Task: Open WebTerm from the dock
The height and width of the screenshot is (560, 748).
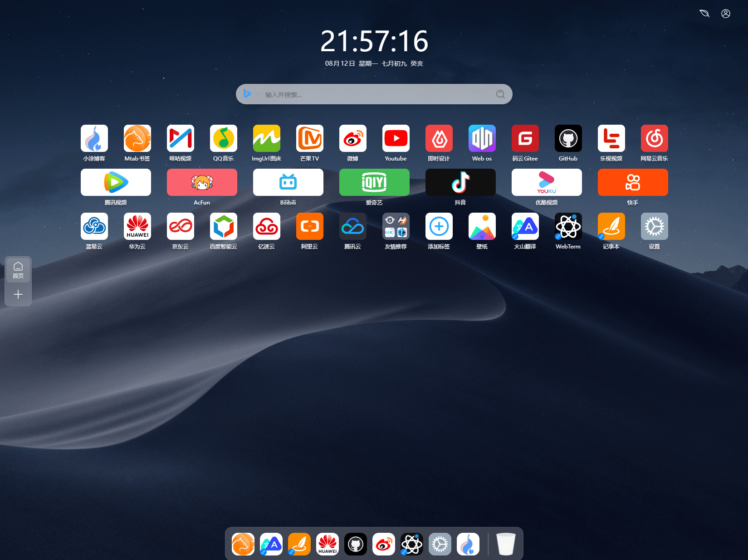Action: (x=412, y=544)
